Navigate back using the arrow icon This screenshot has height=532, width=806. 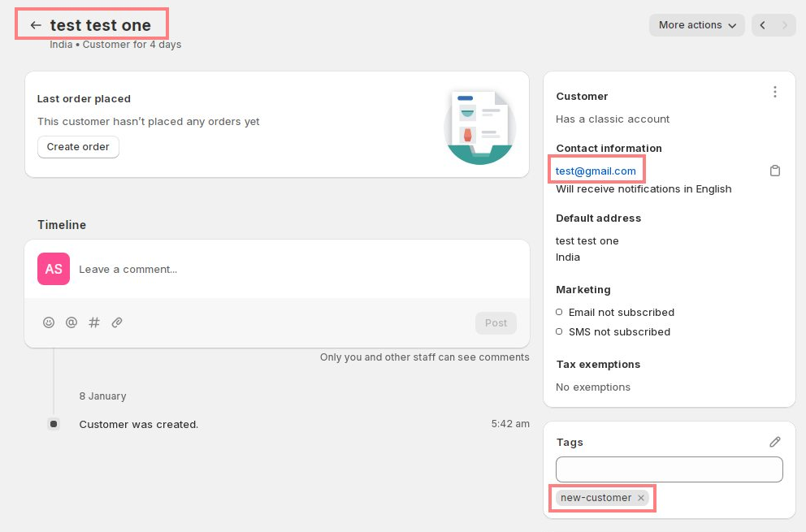(x=36, y=24)
